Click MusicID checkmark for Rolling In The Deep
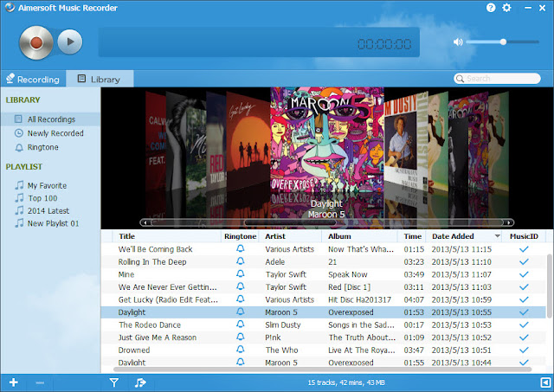This screenshot has height=392, width=554. click(x=524, y=262)
